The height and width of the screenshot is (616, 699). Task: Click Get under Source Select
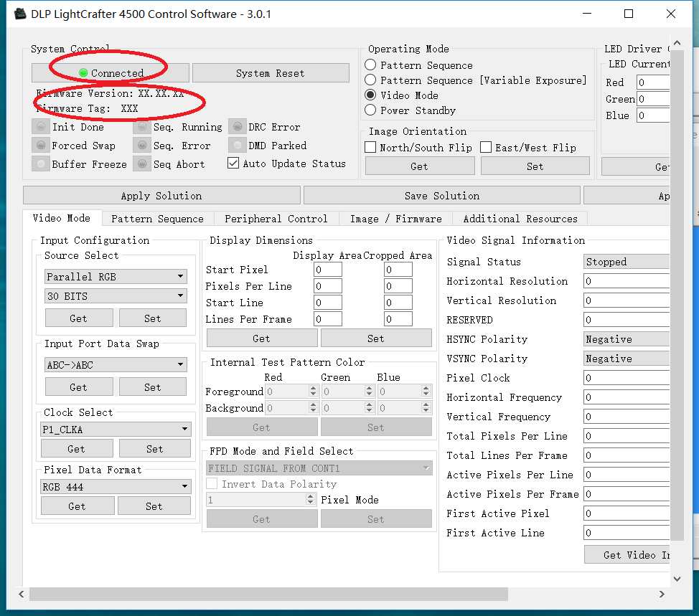79,318
